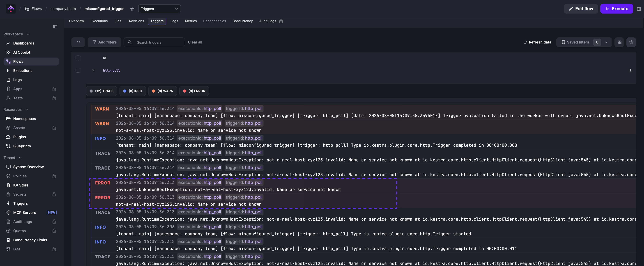
Task: Open Concurrency Limits page
Action: 31,240
